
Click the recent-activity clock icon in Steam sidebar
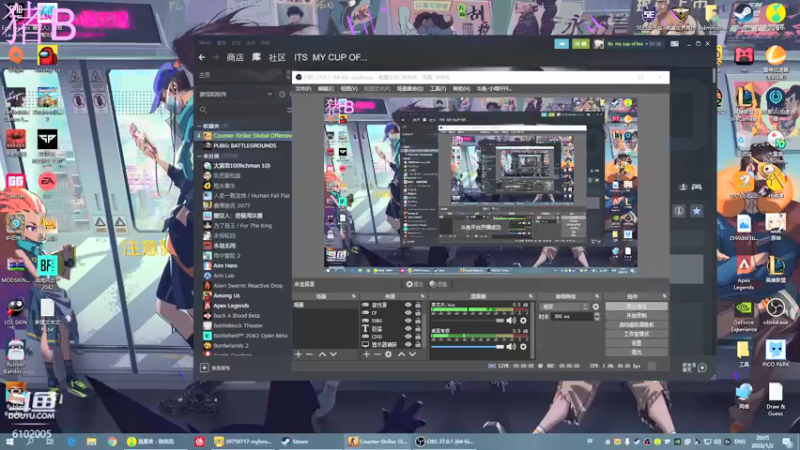coord(282,94)
